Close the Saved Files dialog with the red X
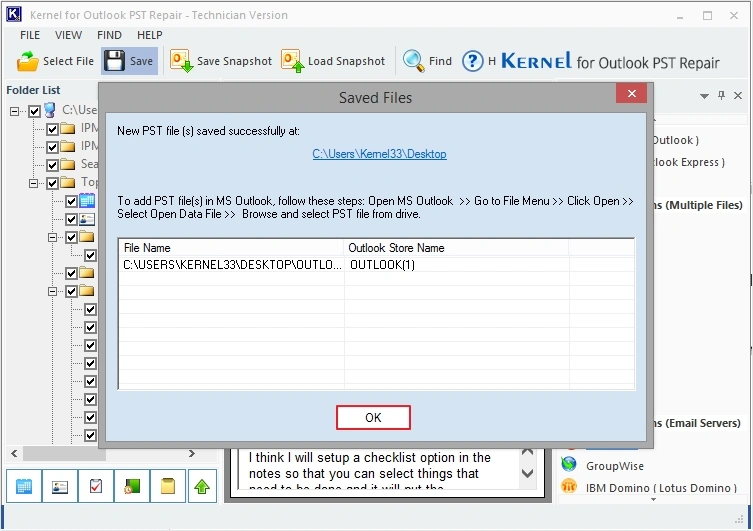 (632, 93)
